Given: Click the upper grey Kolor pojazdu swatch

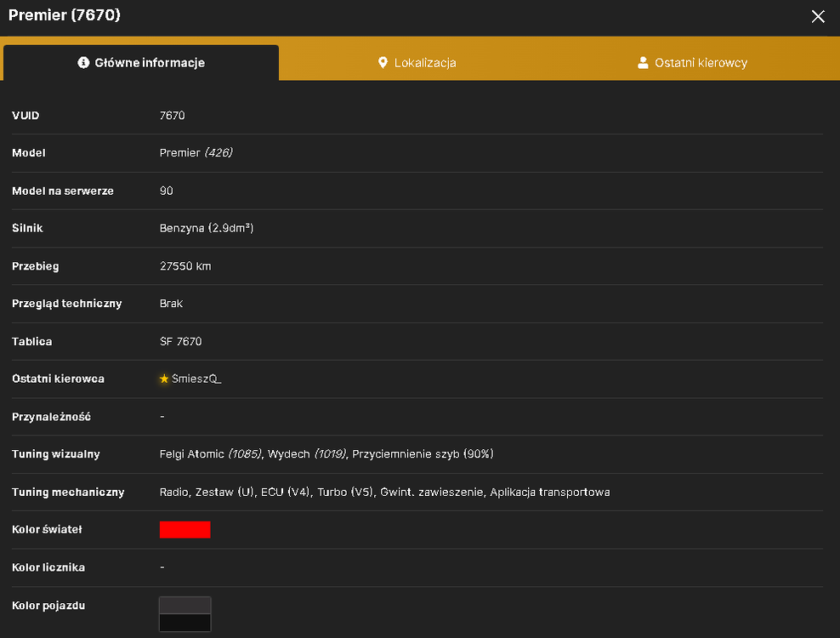Looking at the screenshot, I should (184, 606).
